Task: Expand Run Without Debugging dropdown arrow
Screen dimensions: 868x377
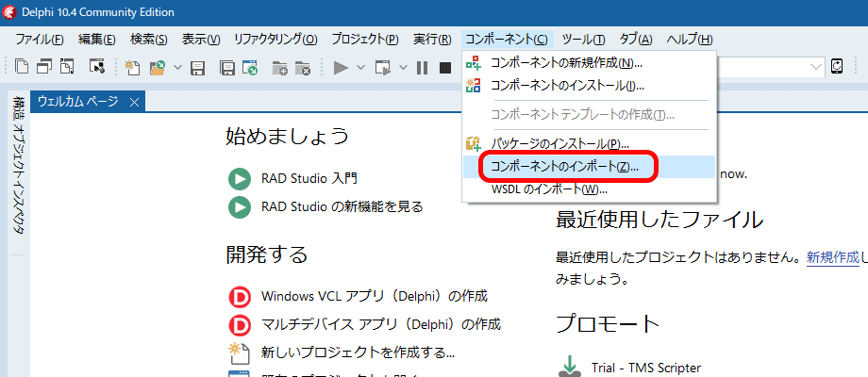Action: click(403, 68)
